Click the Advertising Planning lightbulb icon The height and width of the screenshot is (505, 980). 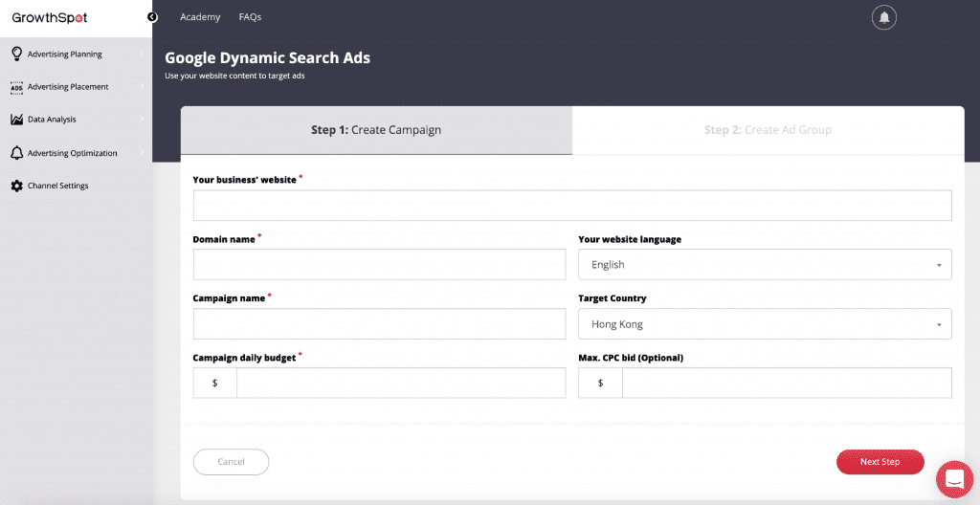(17, 54)
